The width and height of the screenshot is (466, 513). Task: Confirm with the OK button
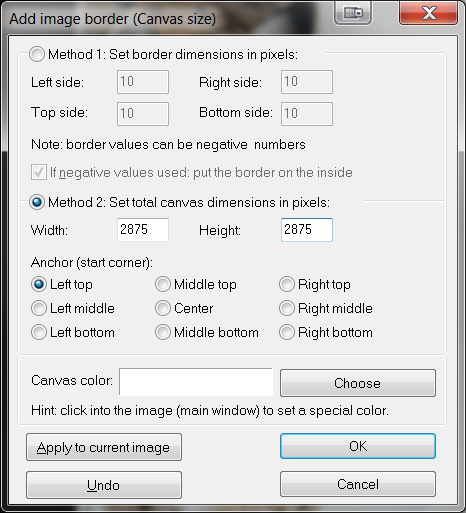(x=358, y=446)
